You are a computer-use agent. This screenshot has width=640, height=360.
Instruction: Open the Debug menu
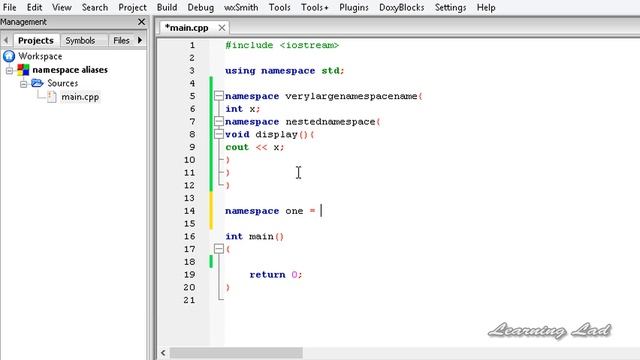pyautogui.click(x=200, y=7)
